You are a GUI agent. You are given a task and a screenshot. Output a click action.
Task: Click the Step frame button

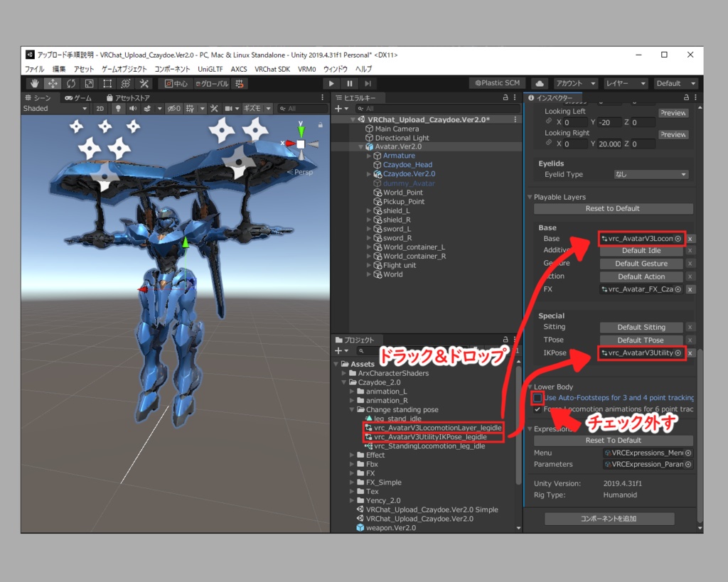(x=368, y=84)
